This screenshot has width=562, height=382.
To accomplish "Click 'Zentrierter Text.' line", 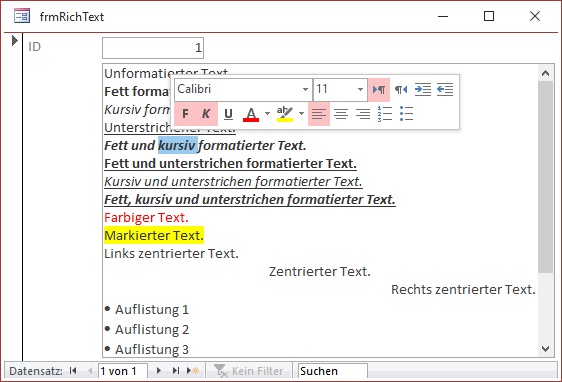I will (320, 272).
